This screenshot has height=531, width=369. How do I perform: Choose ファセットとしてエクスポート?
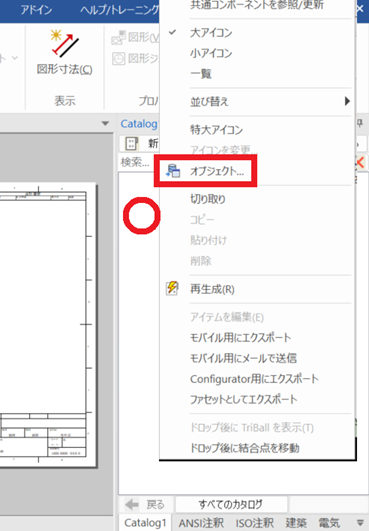click(244, 400)
